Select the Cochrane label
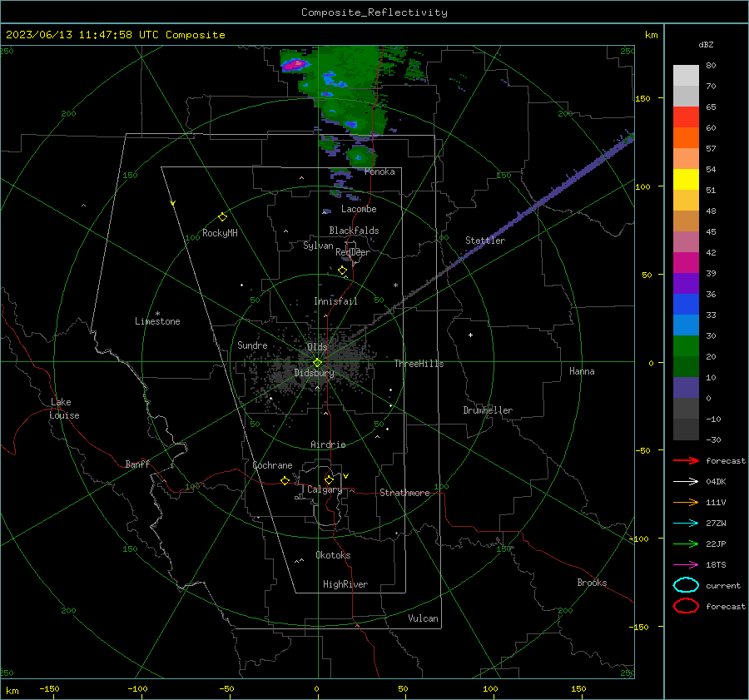This screenshot has width=749, height=700. (x=272, y=465)
